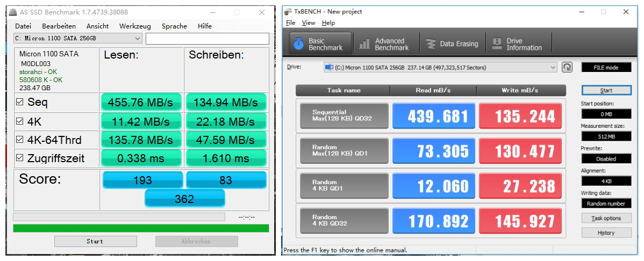644x261 pixels.
Task: Open the Werkzeug menu
Action: (135, 26)
